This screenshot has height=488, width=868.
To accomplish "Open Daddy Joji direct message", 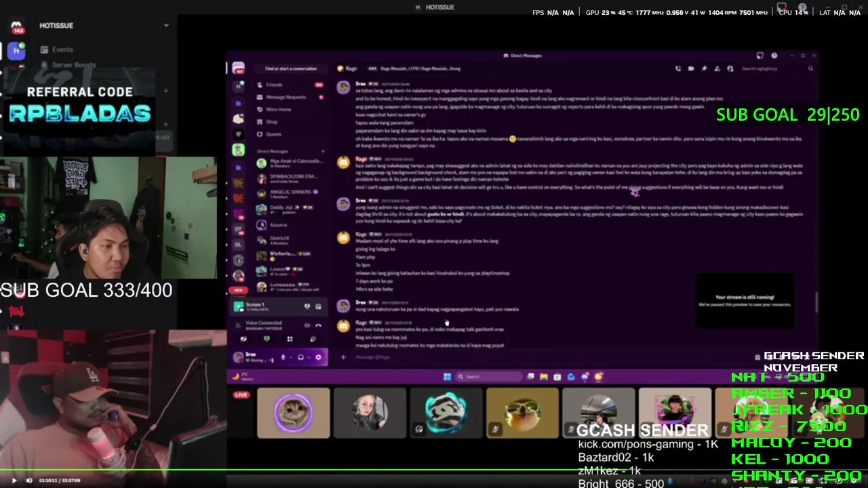I will coord(290,209).
